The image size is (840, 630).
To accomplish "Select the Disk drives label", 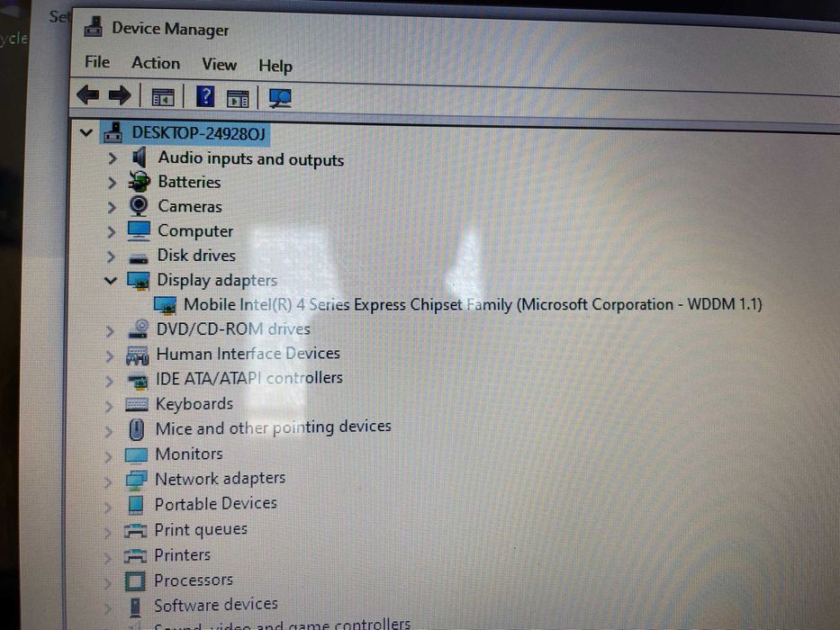I will point(196,255).
